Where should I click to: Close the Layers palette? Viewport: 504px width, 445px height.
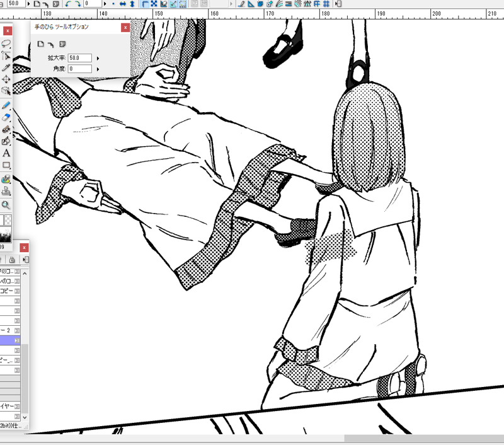[x=24, y=248]
